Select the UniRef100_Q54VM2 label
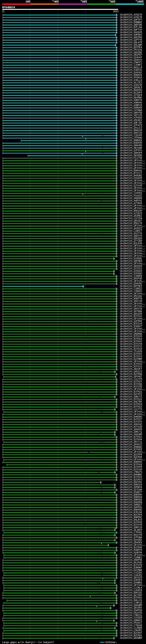The width and height of the screenshot is (146, 644). click(131, 284)
